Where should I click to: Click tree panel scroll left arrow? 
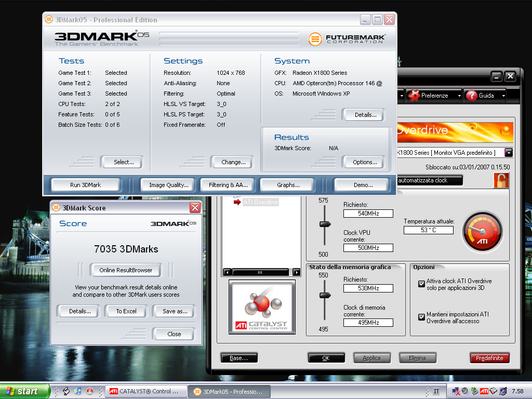(228, 272)
